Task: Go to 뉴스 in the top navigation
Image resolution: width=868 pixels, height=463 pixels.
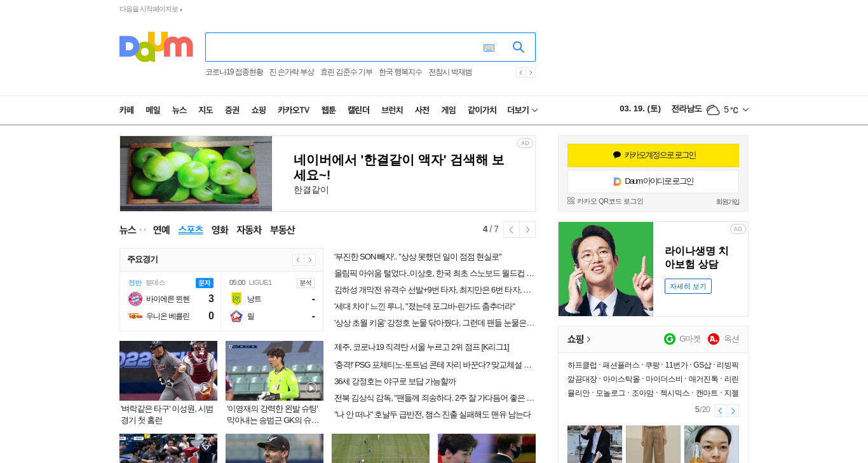Action: click(x=179, y=110)
